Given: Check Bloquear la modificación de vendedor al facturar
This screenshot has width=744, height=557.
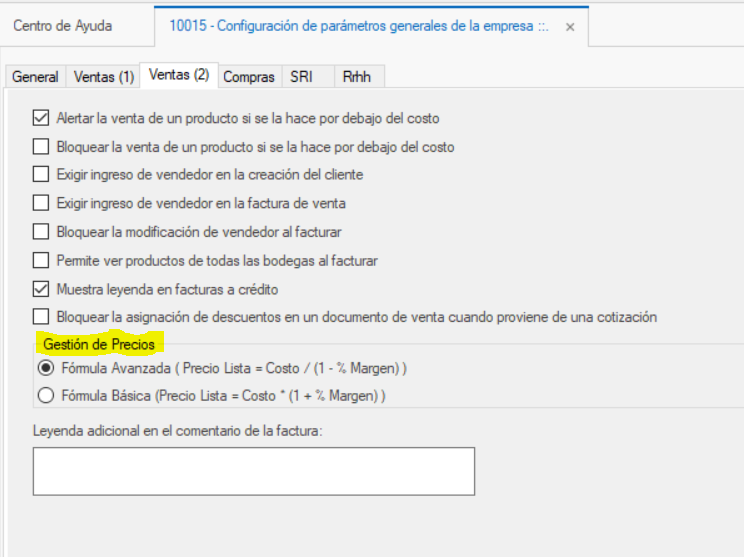Looking at the screenshot, I should (41, 232).
